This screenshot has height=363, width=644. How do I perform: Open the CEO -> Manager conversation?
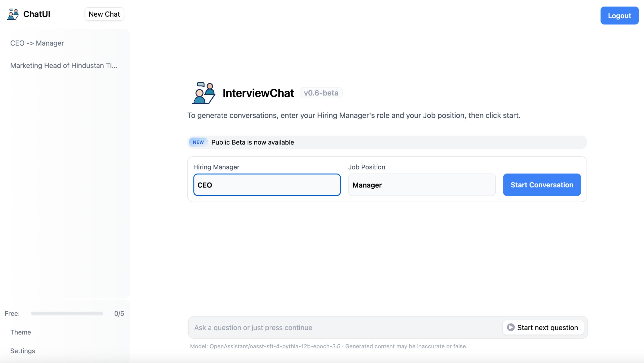pyautogui.click(x=37, y=43)
